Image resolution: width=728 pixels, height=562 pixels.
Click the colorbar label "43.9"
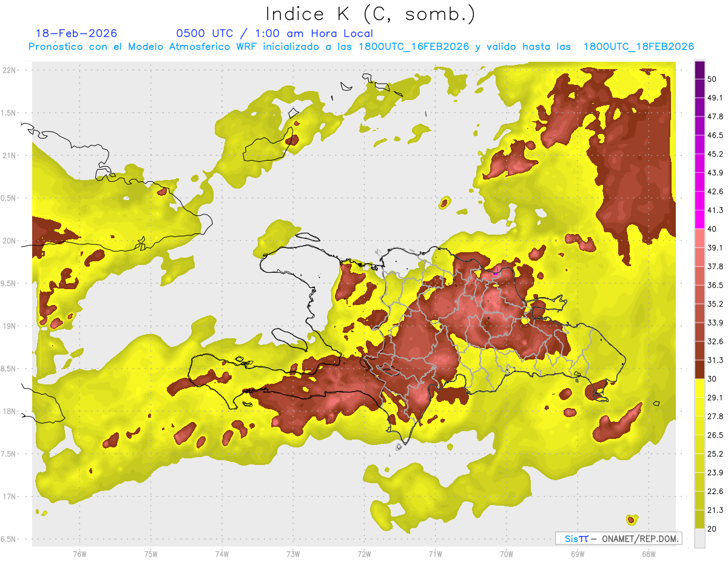coord(715,173)
